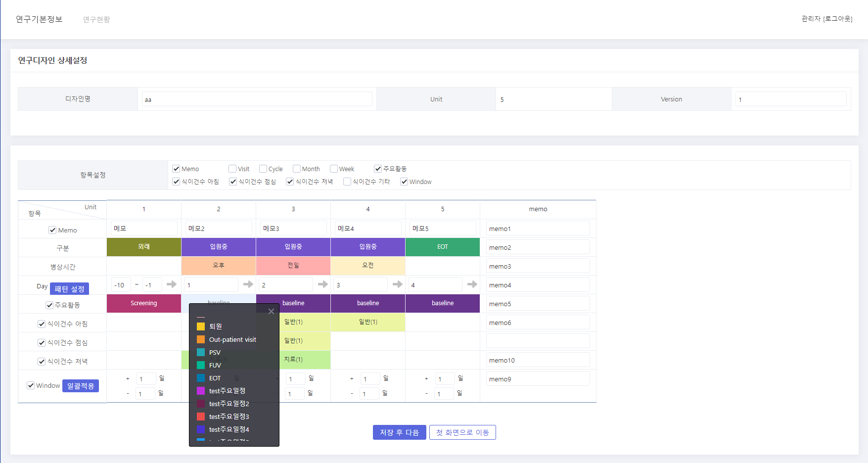Check the 식이건수 기타 option
This screenshot has width=868, height=463.
[347, 182]
